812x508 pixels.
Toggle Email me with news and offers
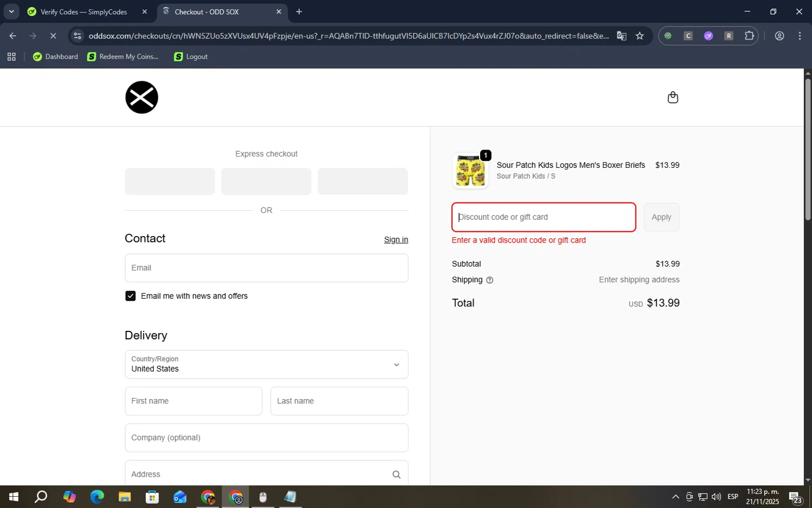130,296
